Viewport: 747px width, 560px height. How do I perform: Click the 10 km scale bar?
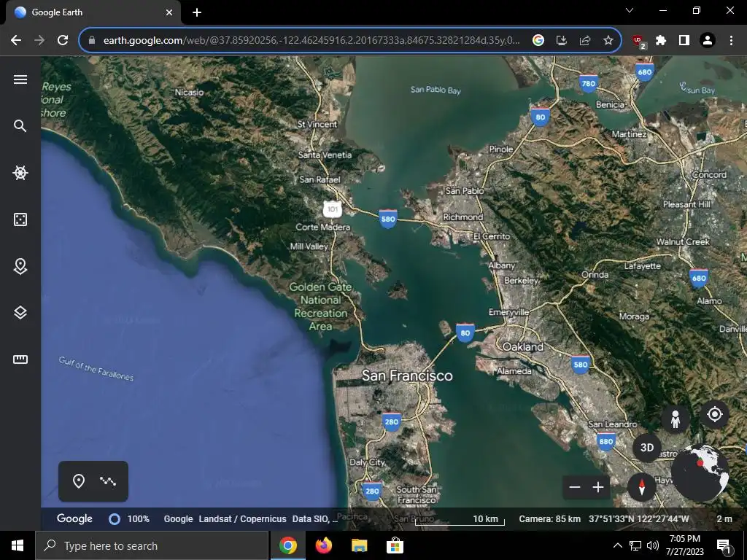point(460,520)
